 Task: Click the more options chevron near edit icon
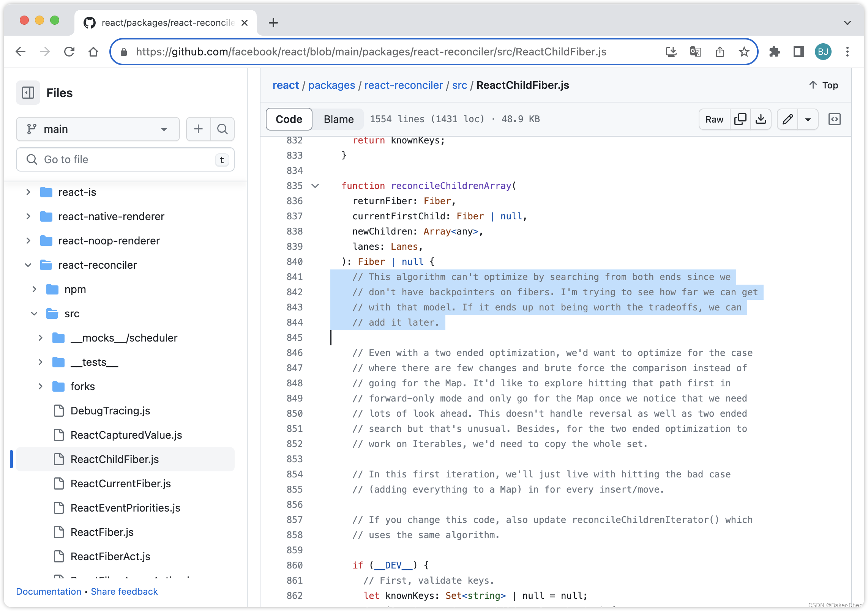click(x=807, y=118)
